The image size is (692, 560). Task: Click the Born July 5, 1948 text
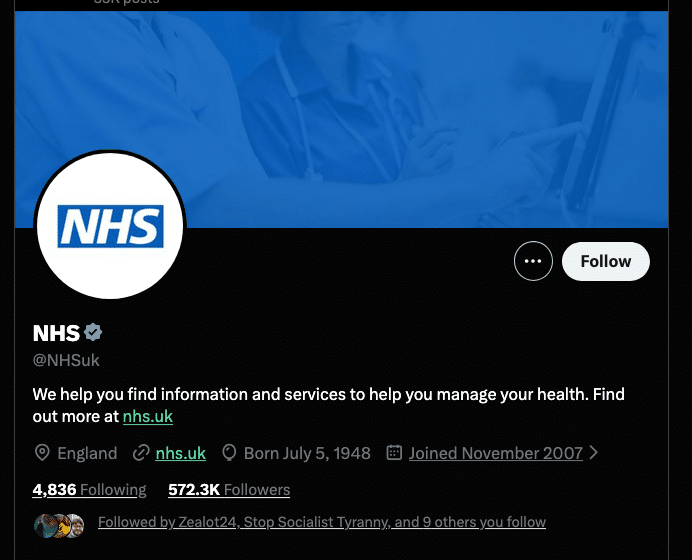307,453
